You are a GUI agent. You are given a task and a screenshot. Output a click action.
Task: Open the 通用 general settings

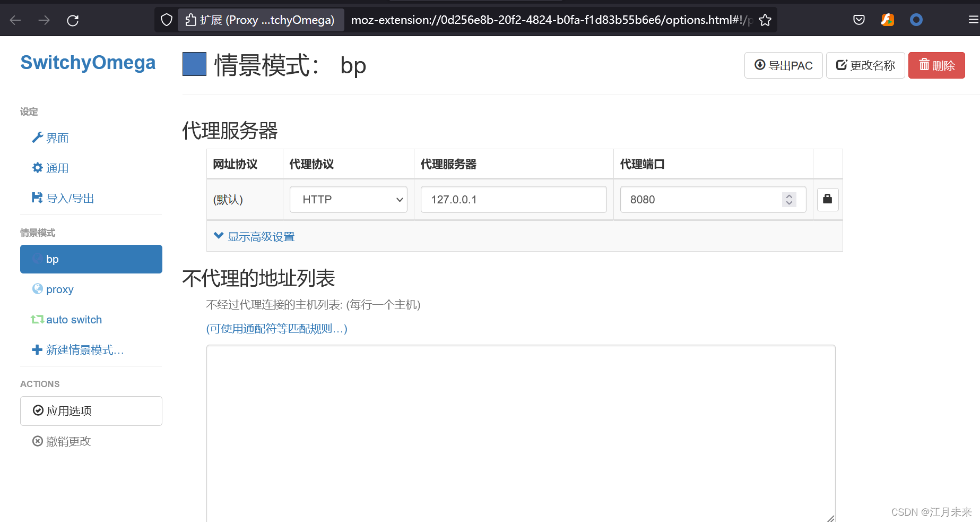pos(50,168)
